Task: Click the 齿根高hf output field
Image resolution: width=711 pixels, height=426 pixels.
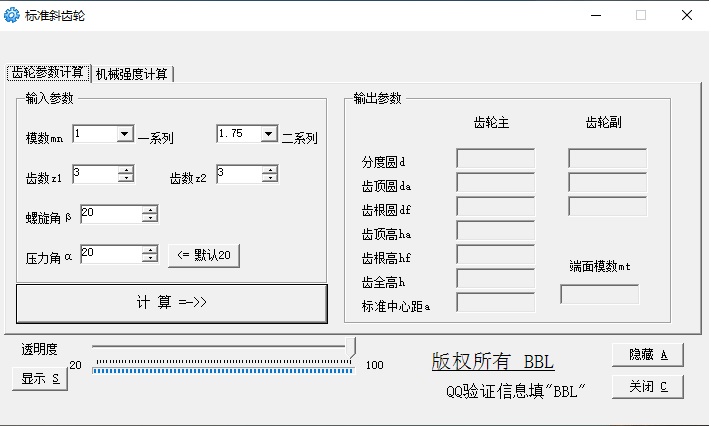Action: (496, 255)
